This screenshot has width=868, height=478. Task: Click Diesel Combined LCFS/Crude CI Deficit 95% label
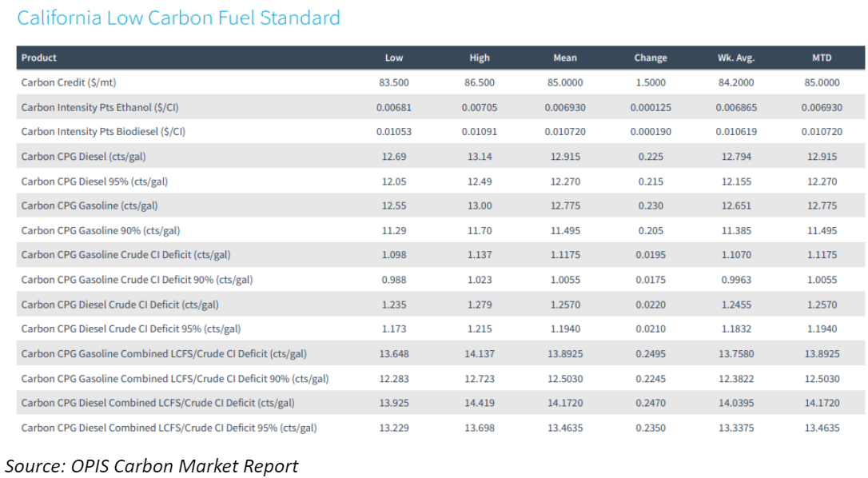point(169,428)
